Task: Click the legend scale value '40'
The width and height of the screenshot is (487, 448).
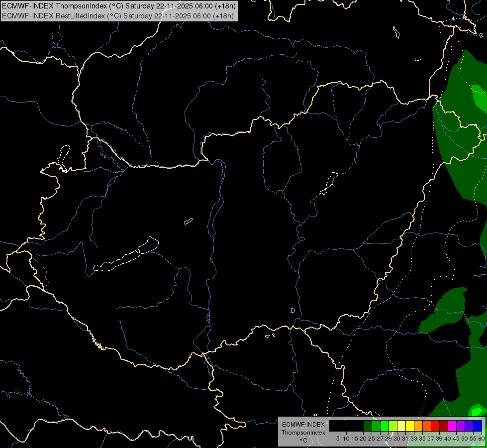Action: (x=448, y=439)
